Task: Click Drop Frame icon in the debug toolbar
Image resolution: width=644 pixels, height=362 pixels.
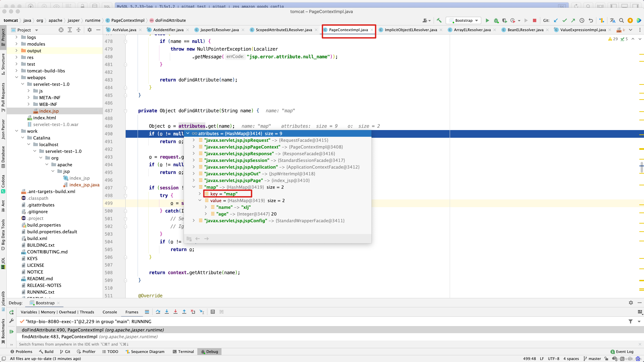Action: [x=193, y=312]
